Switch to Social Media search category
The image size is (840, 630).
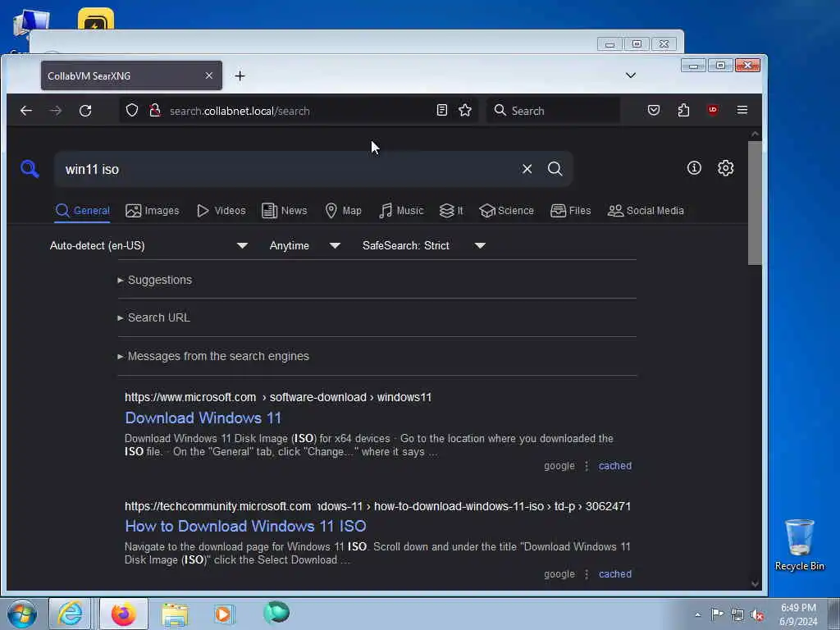click(646, 211)
